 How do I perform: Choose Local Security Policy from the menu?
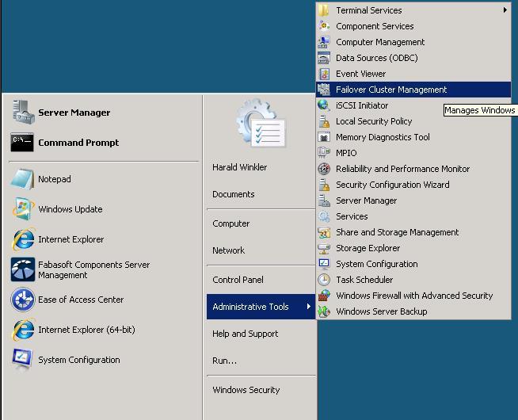click(374, 121)
